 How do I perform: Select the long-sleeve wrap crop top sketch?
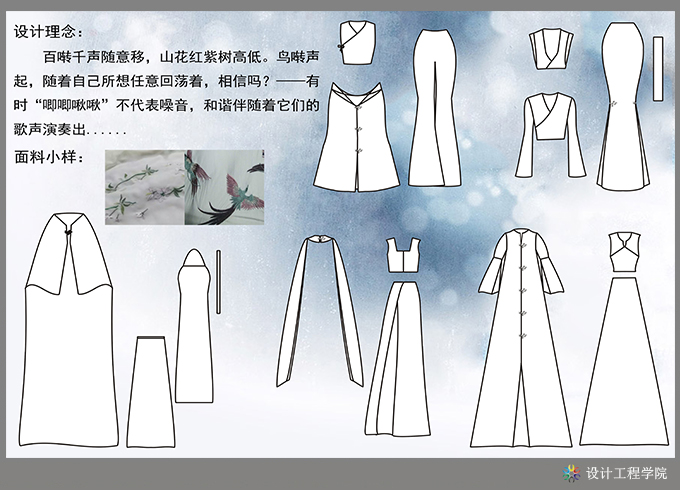tap(551, 135)
